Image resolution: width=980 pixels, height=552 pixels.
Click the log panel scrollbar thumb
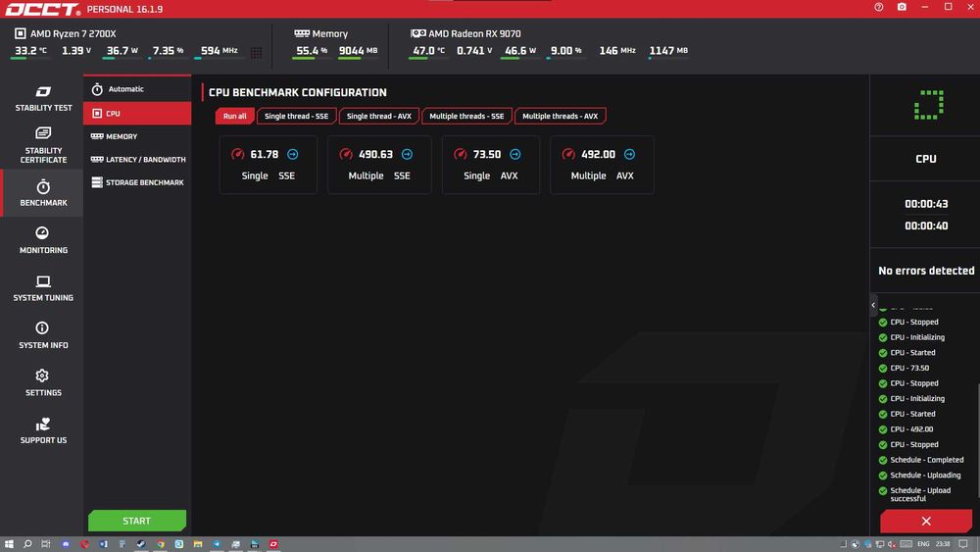click(977, 441)
